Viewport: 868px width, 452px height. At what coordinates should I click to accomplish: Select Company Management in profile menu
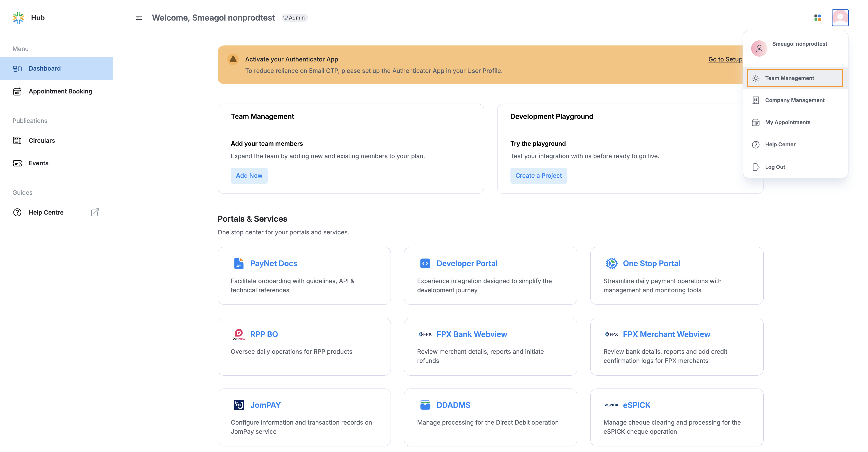point(795,100)
